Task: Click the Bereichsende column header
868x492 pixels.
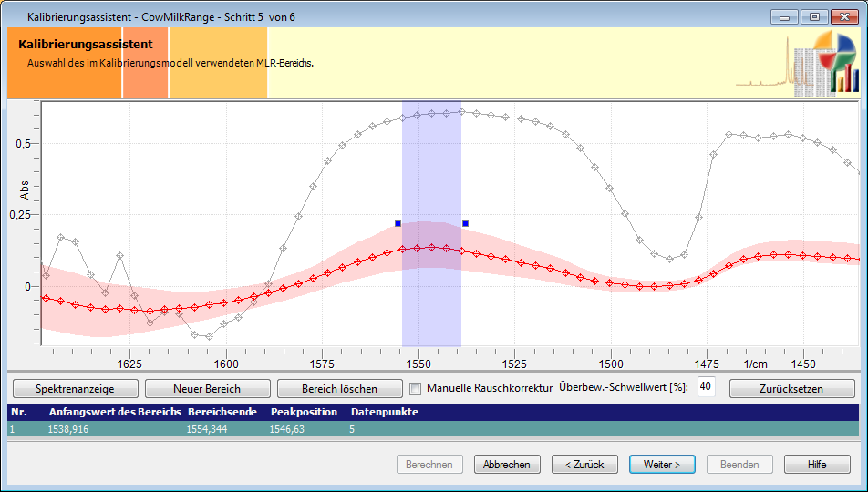Action: 222,412
